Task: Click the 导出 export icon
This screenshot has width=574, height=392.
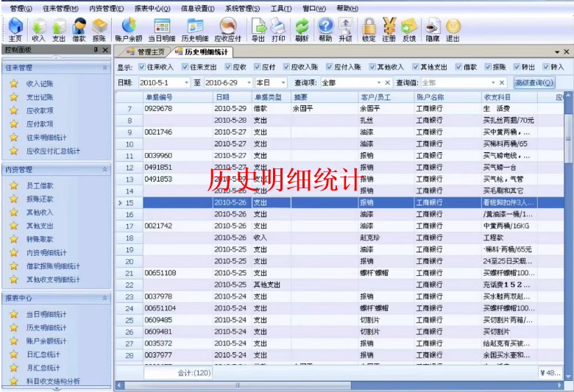Action: (x=258, y=29)
